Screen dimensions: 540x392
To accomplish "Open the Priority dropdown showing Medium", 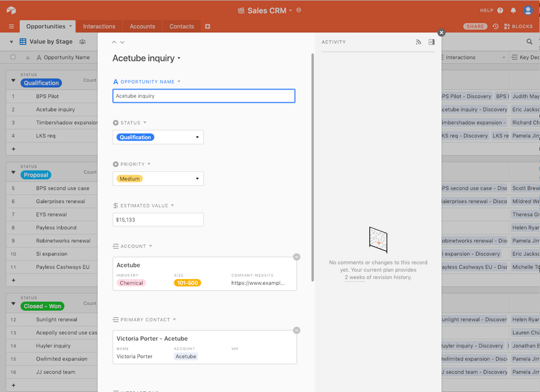I will click(x=158, y=179).
